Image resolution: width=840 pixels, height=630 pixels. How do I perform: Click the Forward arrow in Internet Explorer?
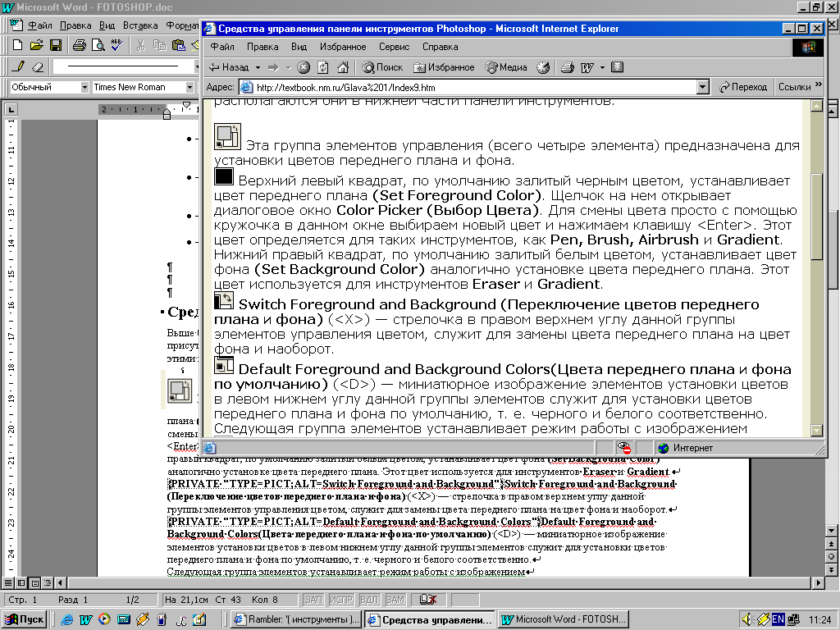point(274,67)
